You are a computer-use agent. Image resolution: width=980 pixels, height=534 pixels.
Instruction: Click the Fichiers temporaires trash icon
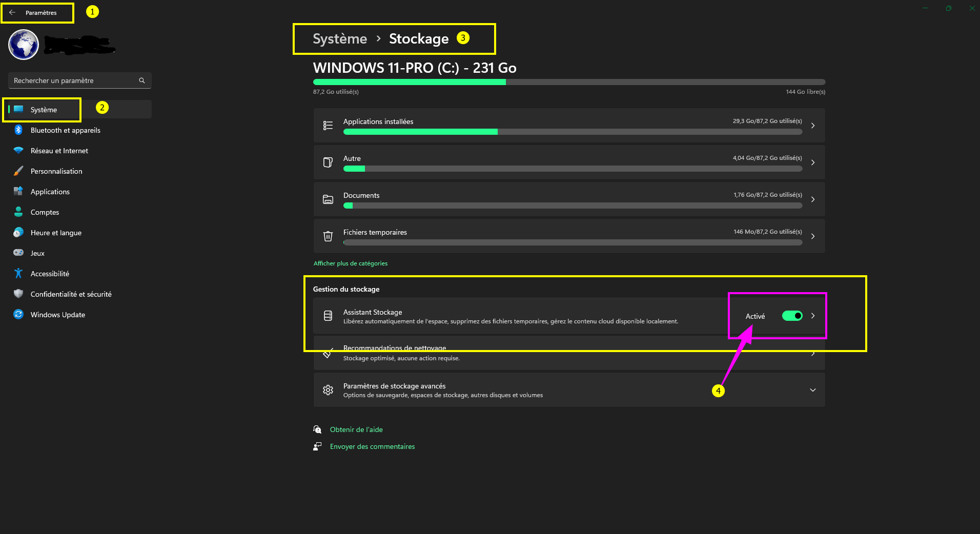tap(328, 236)
